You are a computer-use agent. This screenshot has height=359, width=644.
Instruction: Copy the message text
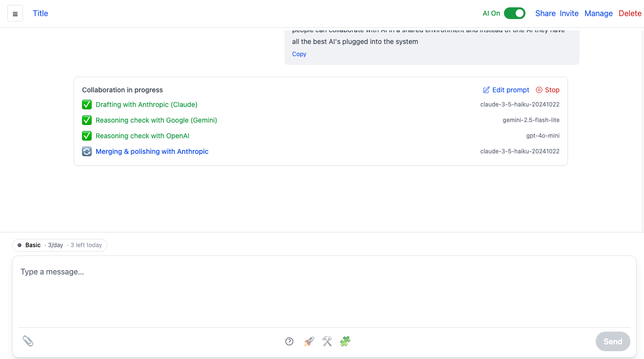click(299, 54)
